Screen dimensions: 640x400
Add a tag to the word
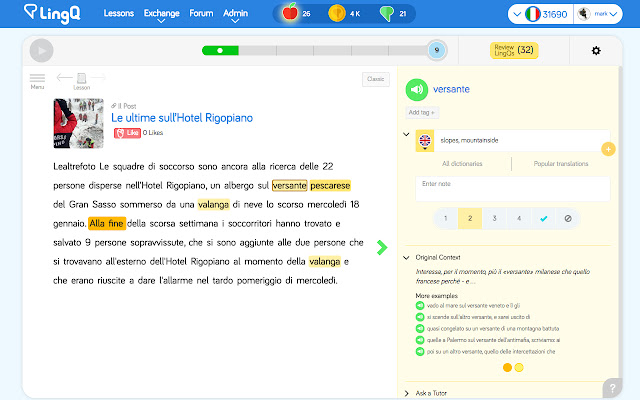click(x=422, y=112)
